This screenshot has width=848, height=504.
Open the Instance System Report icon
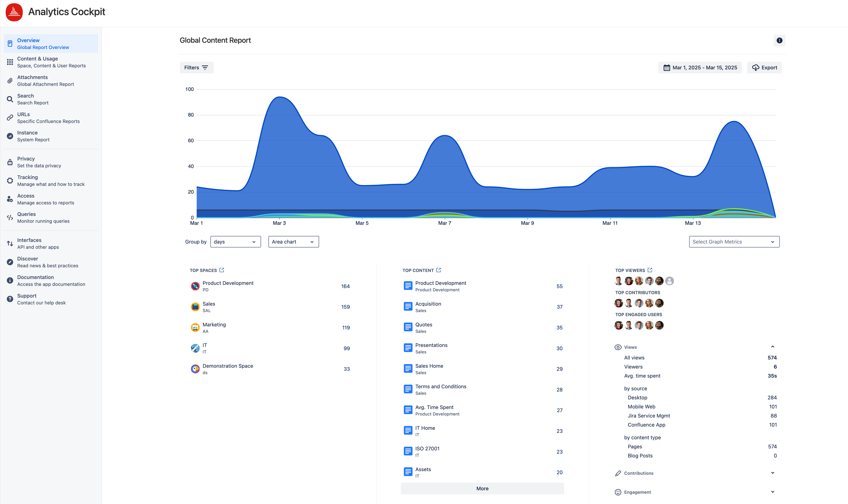click(10, 136)
